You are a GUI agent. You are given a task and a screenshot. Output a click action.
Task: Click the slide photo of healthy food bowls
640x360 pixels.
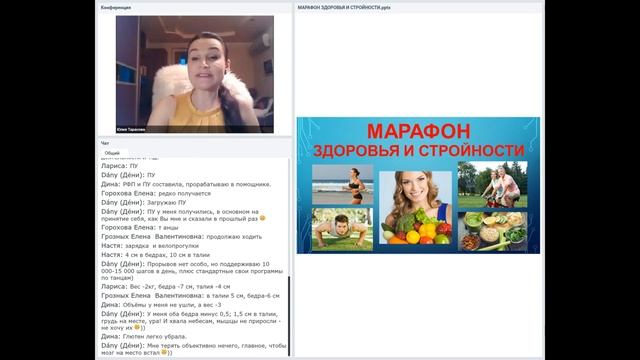click(x=492, y=231)
